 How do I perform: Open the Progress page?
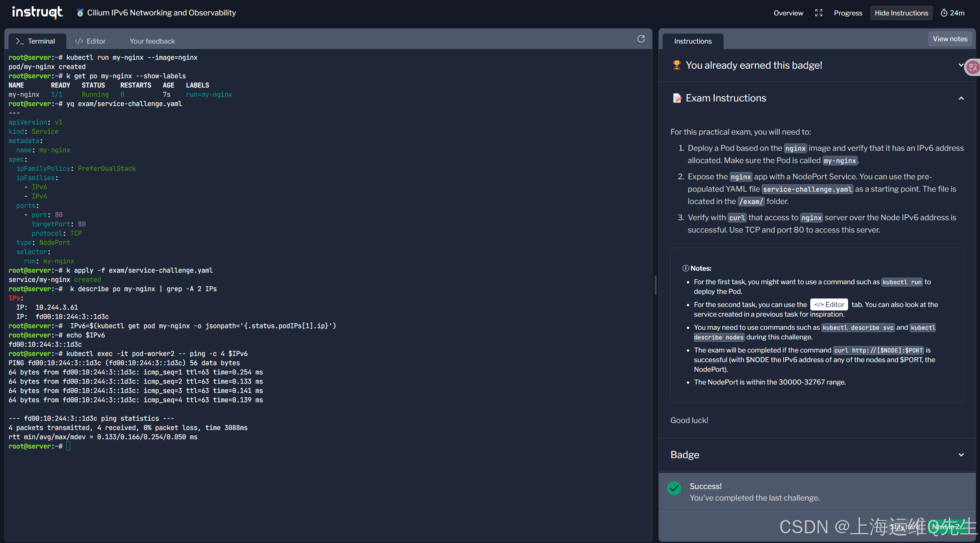[x=848, y=13]
